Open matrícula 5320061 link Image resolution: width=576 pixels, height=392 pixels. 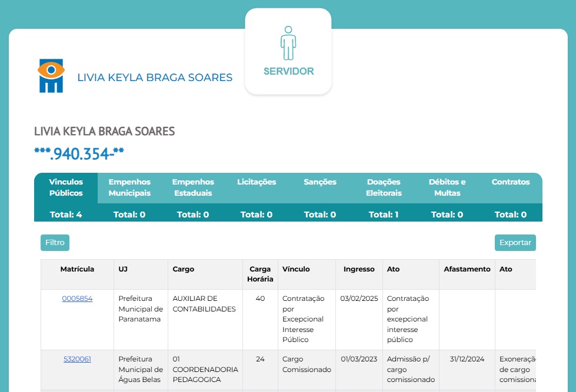[77, 359]
